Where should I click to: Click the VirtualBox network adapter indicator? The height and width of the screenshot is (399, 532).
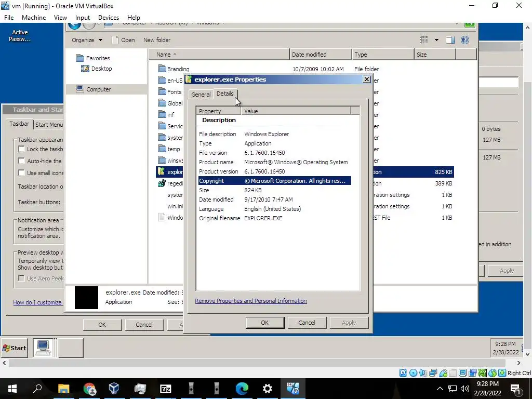click(433, 373)
